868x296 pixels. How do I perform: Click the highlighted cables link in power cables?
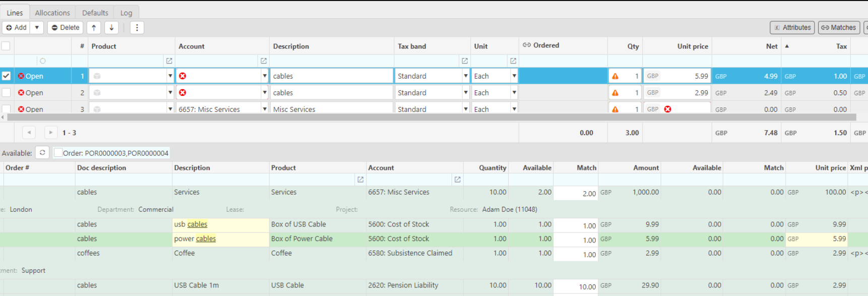pos(206,239)
